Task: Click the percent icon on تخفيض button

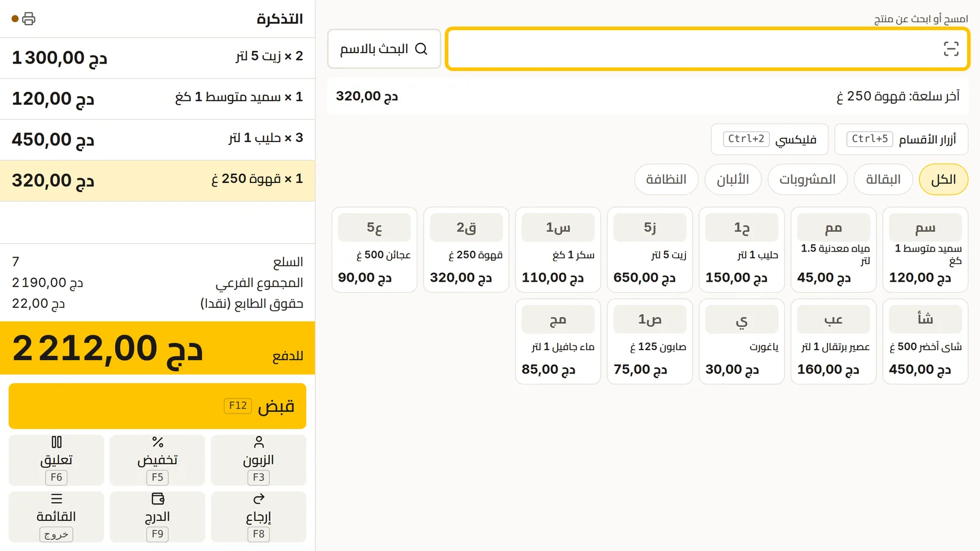Action: pos(157,442)
